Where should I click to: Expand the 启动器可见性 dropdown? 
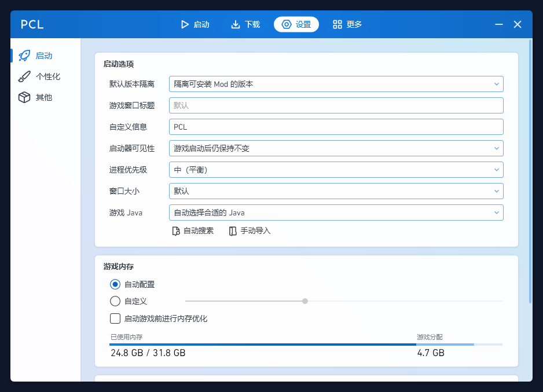point(336,148)
